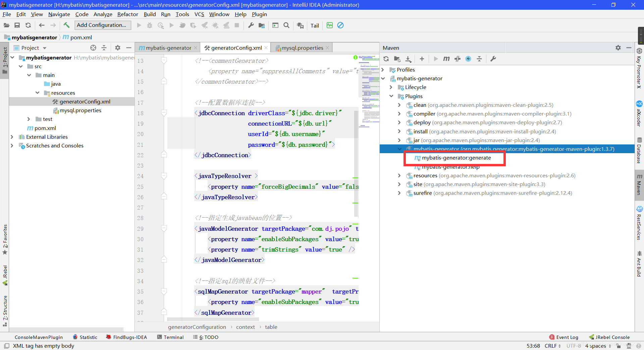The width and height of the screenshot is (644, 350).
Task: Expand test folder node
Action: pyautogui.click(x=29, y=119)
